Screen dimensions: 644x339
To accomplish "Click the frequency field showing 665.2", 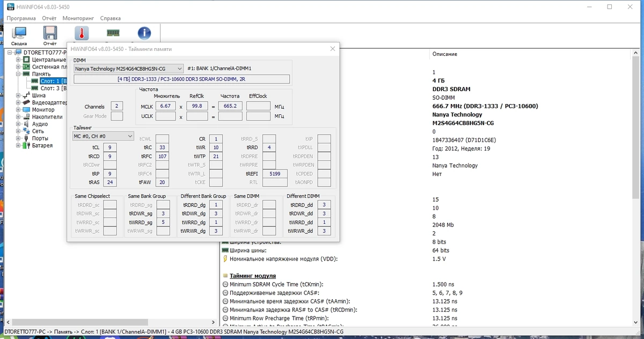I will (x=230, y=106).
